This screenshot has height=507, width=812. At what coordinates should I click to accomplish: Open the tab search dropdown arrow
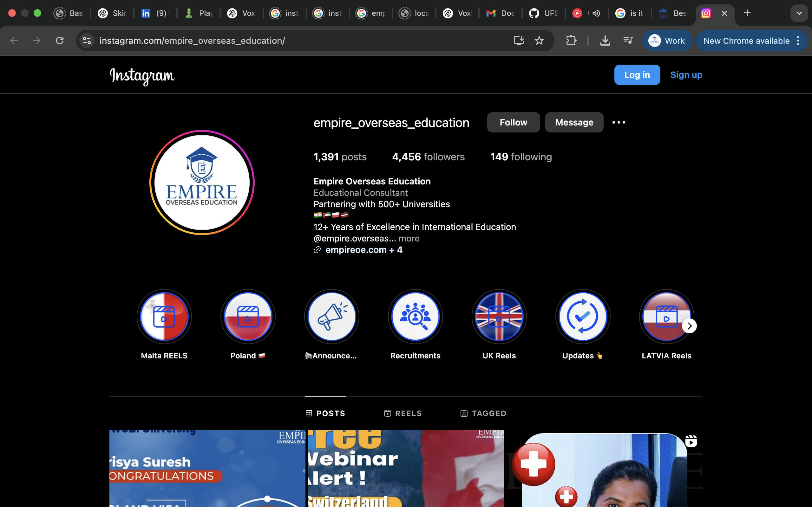coord(799,13)
